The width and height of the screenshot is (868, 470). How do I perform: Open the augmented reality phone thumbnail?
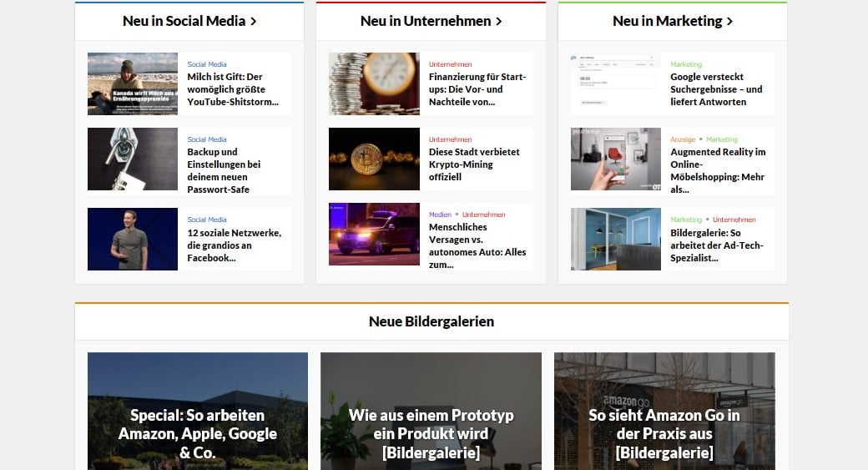coord(615,159)
